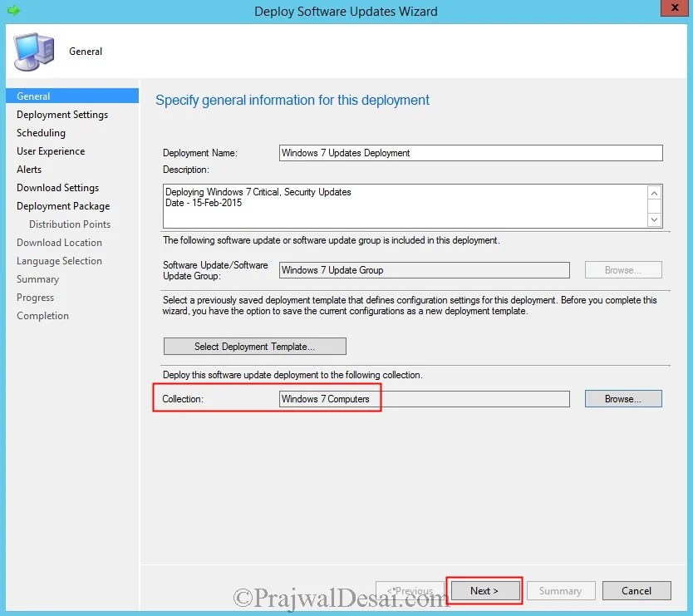Click Next to proceed with deployment
693x616 pixels.
tap(484, 590)
